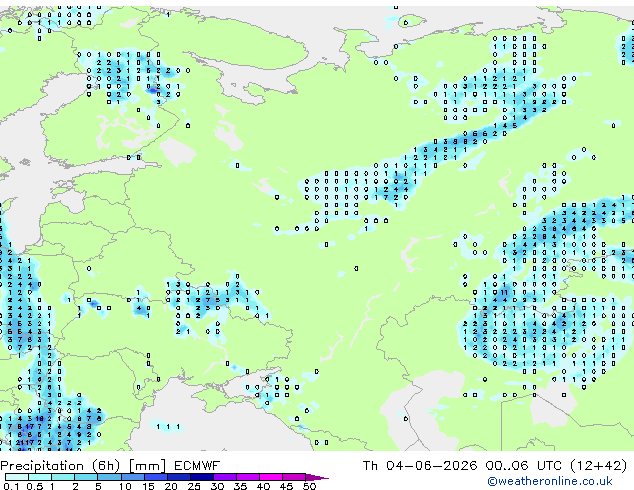
Task: Click legend scale label "50"
Action: click(309, 486)
